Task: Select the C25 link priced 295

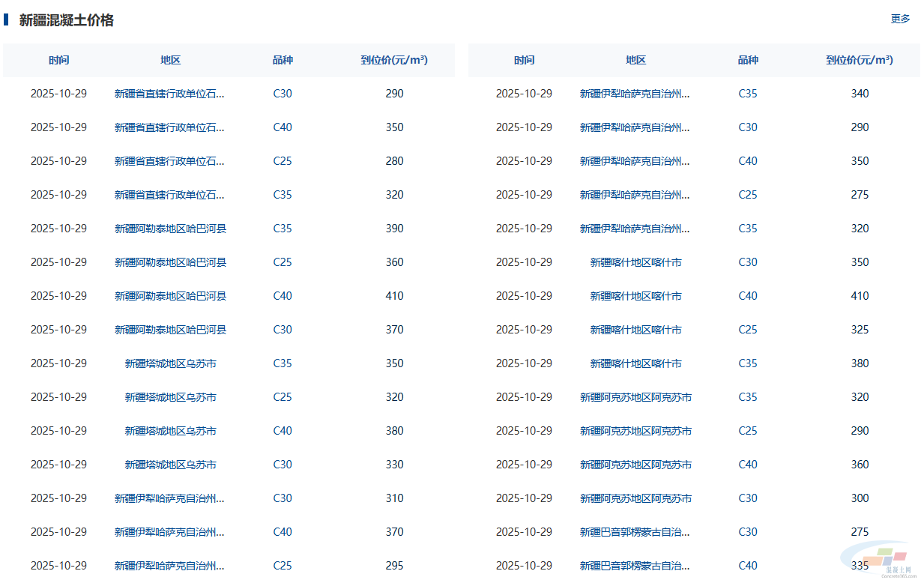Action: click(283, 566)
